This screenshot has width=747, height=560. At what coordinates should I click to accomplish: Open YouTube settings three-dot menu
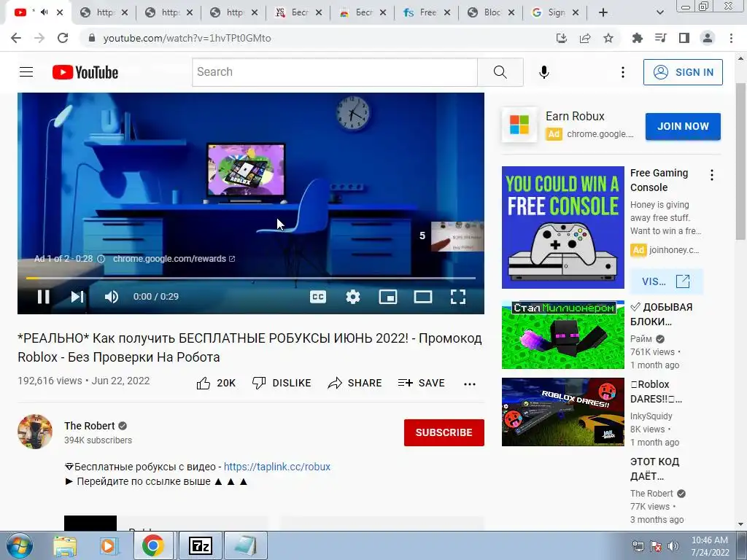pyautogui.click(x=623, y=72)
